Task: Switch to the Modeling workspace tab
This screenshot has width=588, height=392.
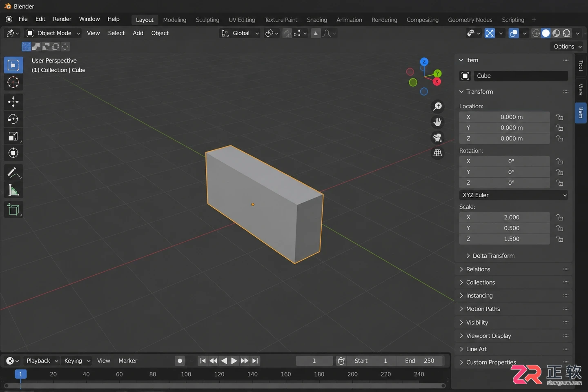Action: pos(175,20)
